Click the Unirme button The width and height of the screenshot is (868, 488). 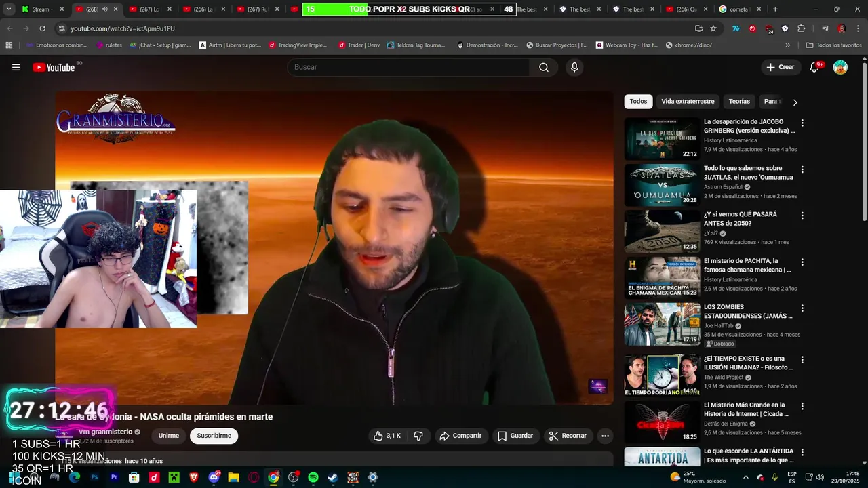pyautogui.click(x=169, y=436)
